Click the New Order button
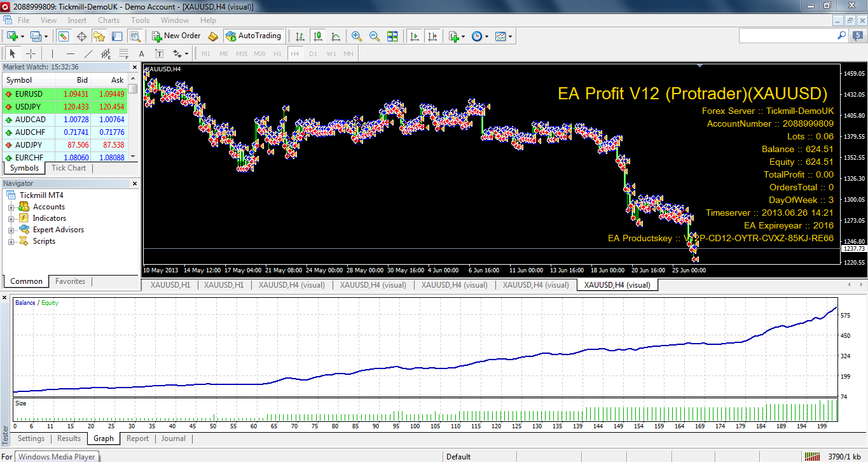 click(176, 36)
